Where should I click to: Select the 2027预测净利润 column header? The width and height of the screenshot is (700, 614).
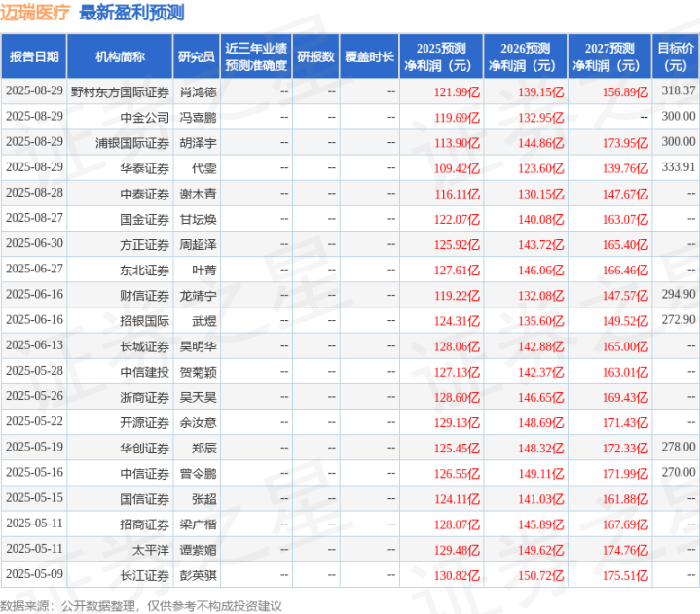(609, 56)
